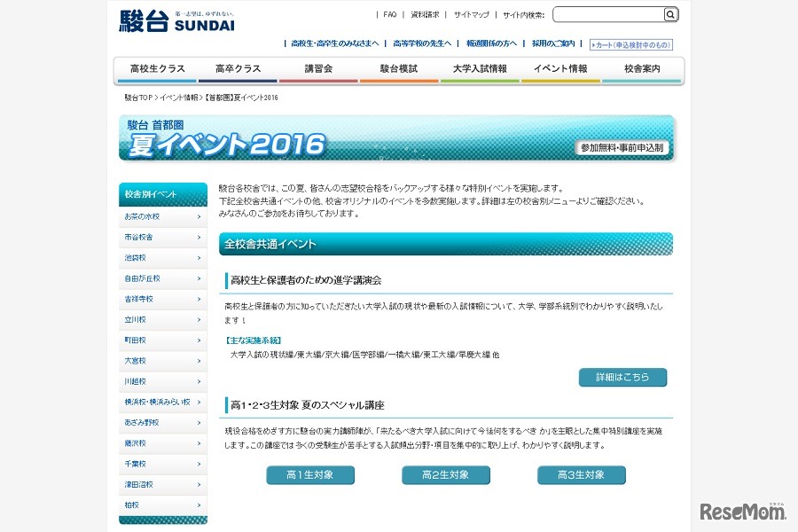
Task: Open 津田沼校 in sidebar
Action: coord(163,485)
